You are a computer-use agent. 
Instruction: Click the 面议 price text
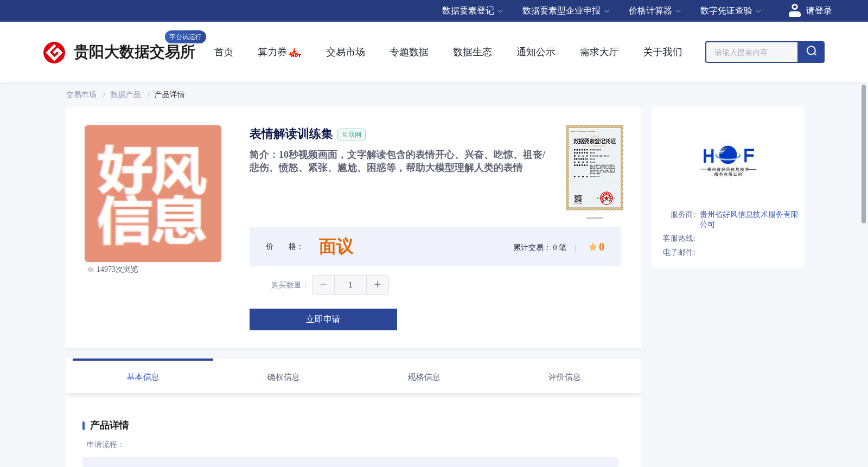(336, 247)
